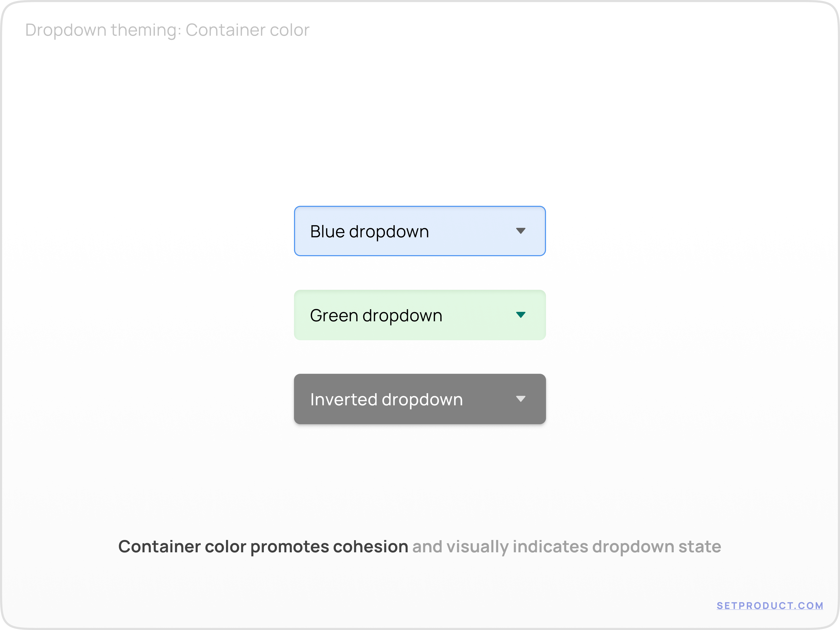The image size is (840, 630).
Task: Open the Blue dropdown
Action: click(420, 231)
